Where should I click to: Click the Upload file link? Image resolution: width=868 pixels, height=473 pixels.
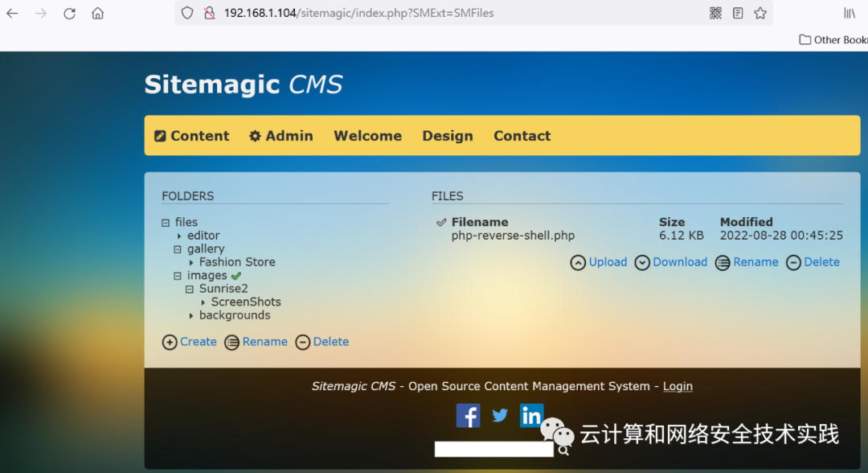(x=608, y=262)
